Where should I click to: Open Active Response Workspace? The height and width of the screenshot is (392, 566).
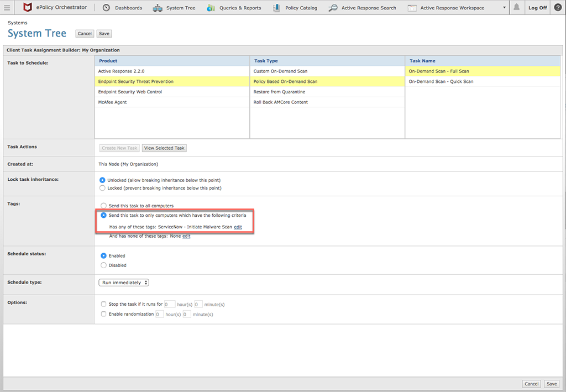point(452,8)
